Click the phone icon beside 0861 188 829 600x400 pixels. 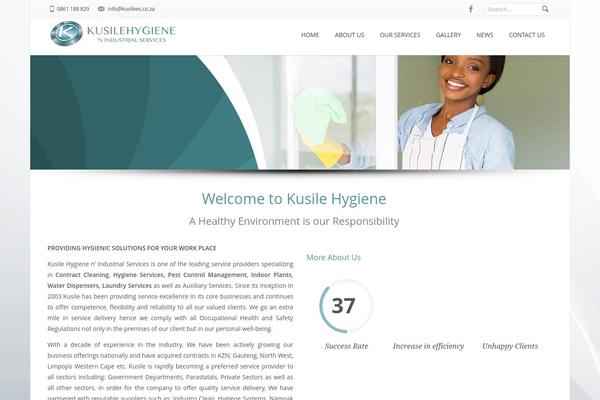point(52,9)
